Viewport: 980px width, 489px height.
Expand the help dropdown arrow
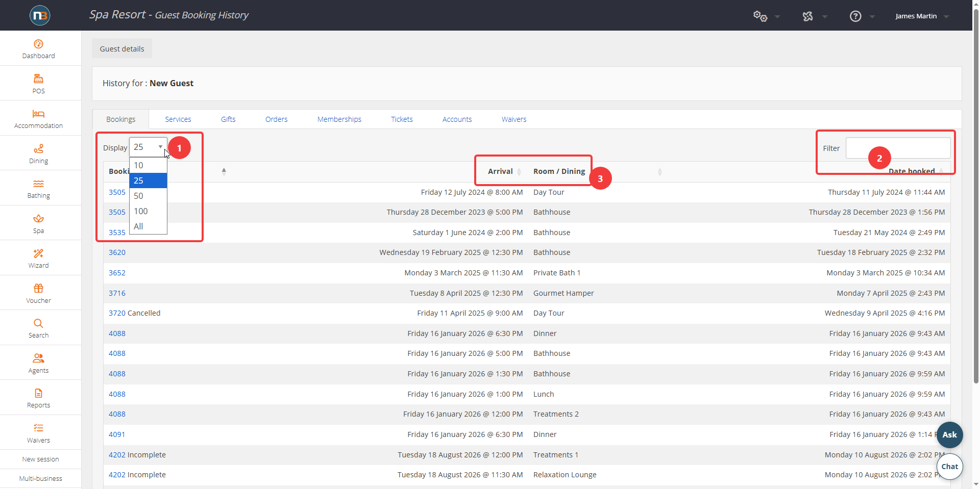[x=872, y=16]
